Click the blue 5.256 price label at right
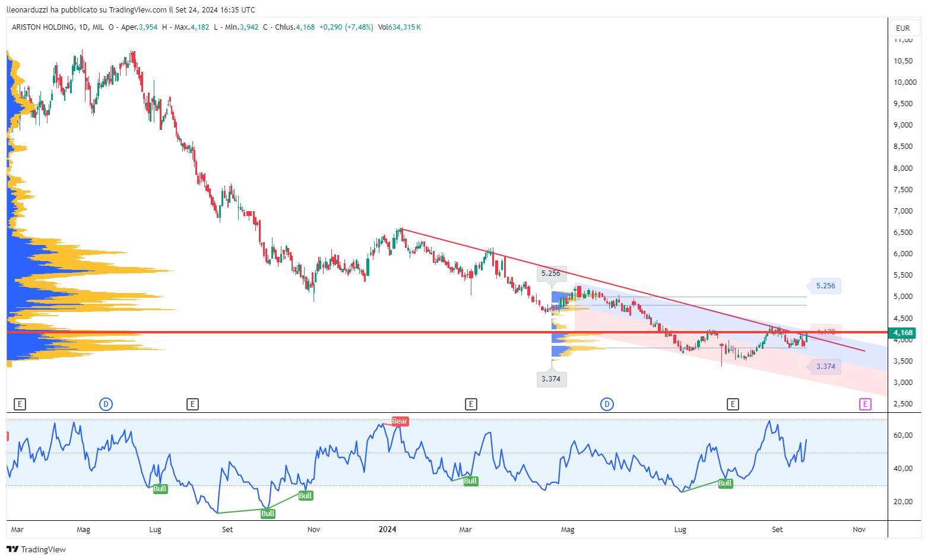Image resolution: width=928 pixels, height=560 pixels. 825,286
